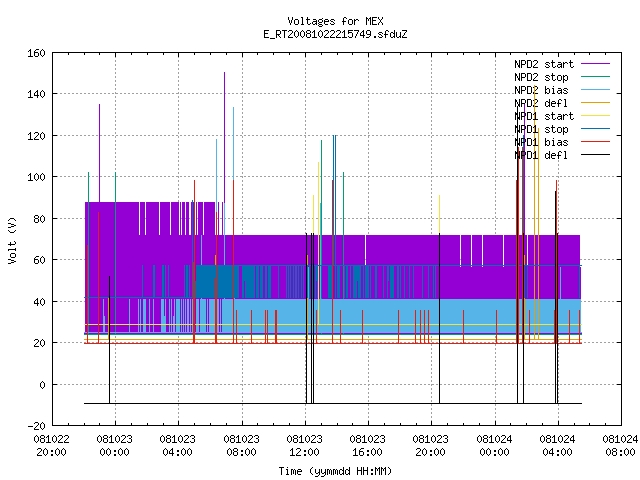This screenshot has height=480, width=640.
Task: Click the 'NPD2 bias' legend label
Action: point(541,90)
